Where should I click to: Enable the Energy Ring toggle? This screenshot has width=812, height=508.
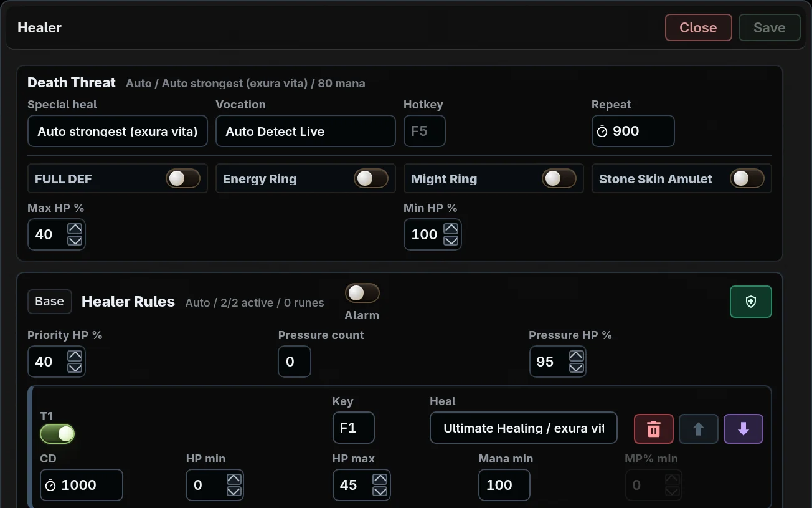click(371, 178)
